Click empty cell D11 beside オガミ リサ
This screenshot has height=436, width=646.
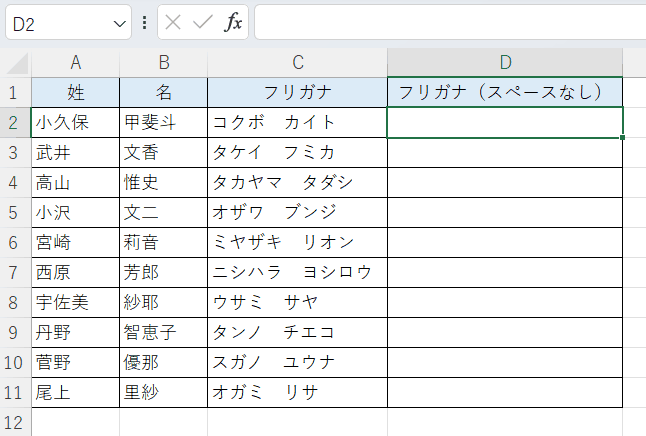click(x=505, y=393)
